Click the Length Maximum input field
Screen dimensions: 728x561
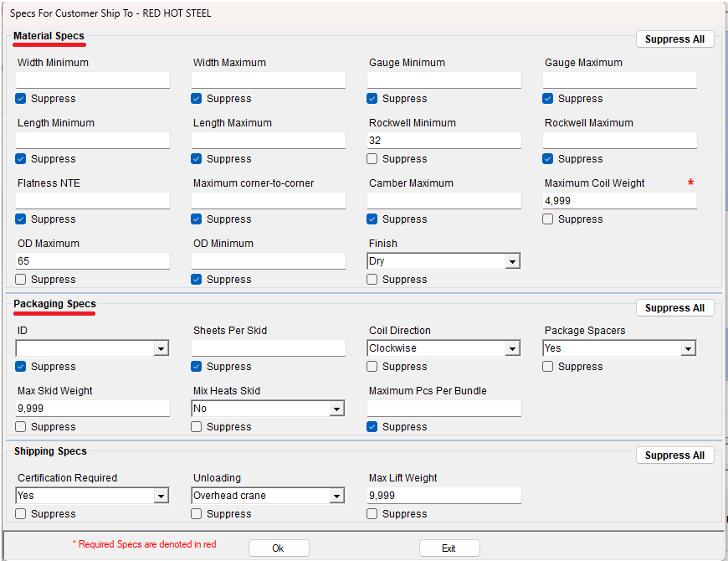click(269, 141)
